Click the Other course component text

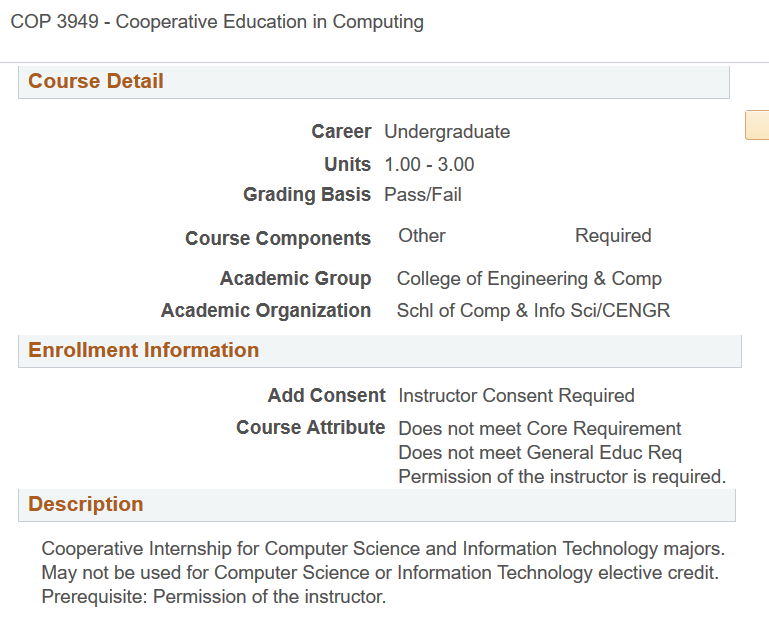422,236
